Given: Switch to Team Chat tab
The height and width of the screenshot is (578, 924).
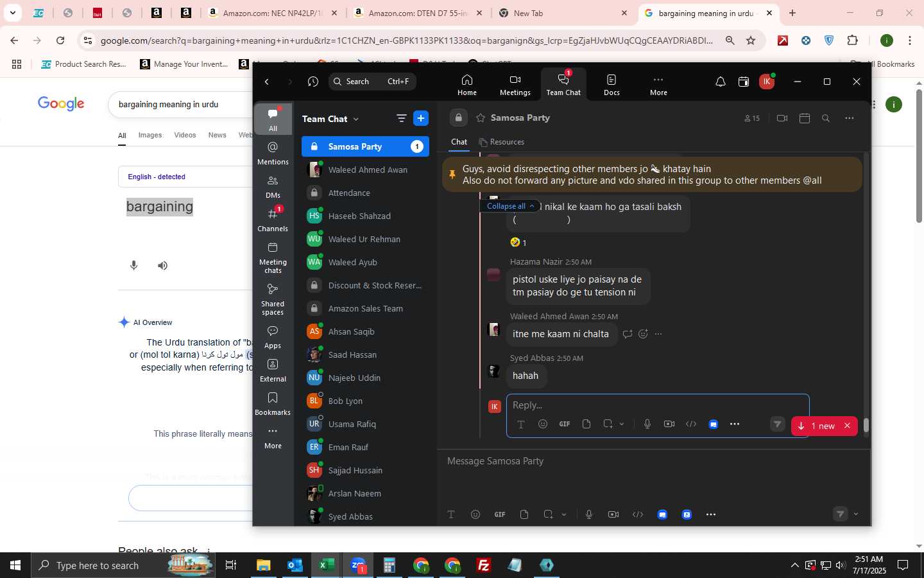Looking at the screenshot, I should [x=563, y=84].
